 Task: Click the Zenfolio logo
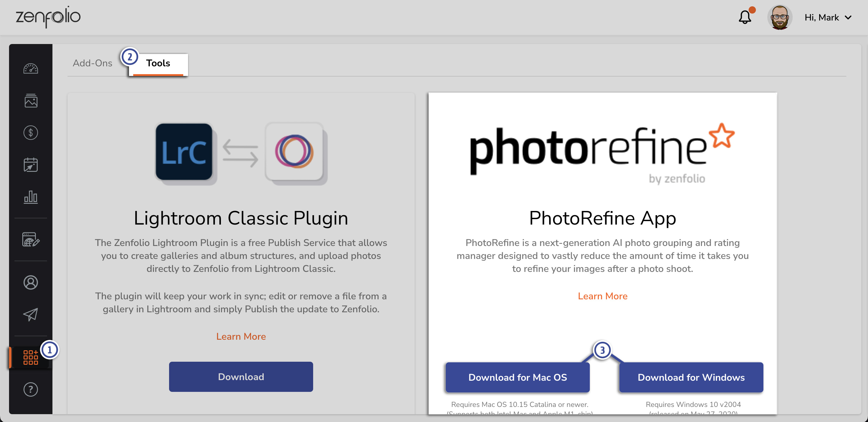(x=48, y=17)
